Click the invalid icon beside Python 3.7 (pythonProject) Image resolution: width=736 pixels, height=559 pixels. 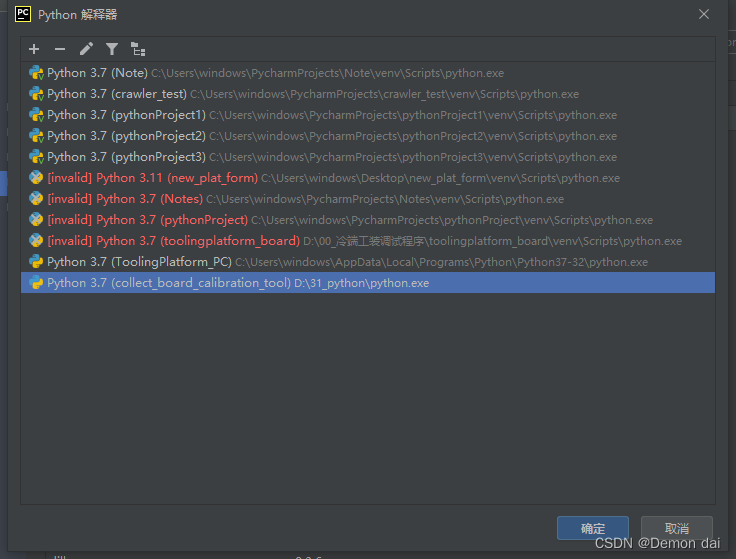pyautogui.click(x=36, y=220)
